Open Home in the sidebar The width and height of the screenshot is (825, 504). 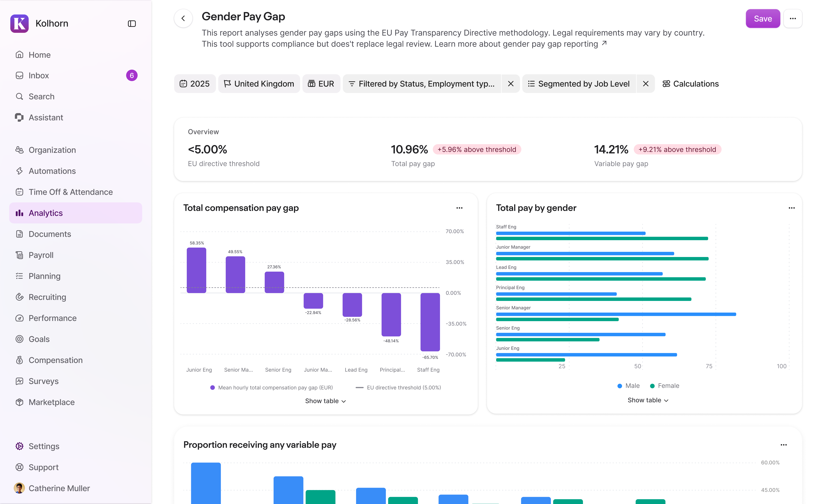[76, 54]
